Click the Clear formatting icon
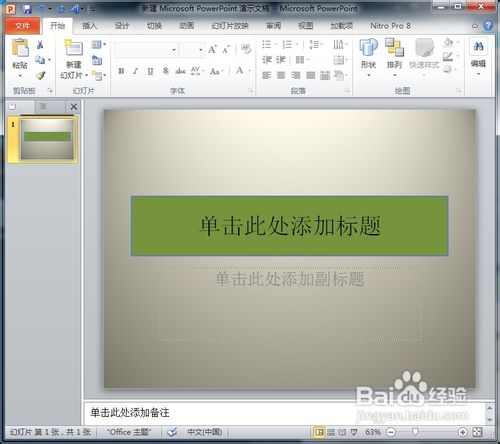The image size is (500, 444). tap(246, 49)
